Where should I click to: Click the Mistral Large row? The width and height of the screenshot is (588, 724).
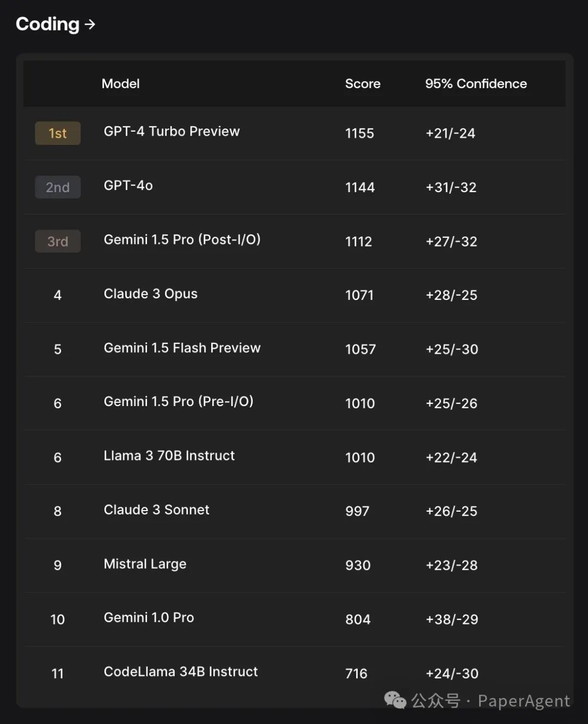pyautogui.click(x=295, y=566)
